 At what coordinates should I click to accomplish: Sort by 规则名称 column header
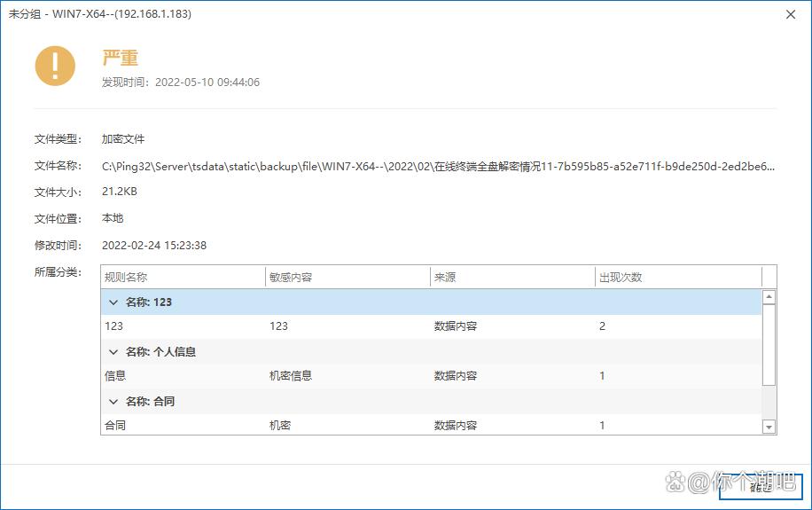coord(183,278)
